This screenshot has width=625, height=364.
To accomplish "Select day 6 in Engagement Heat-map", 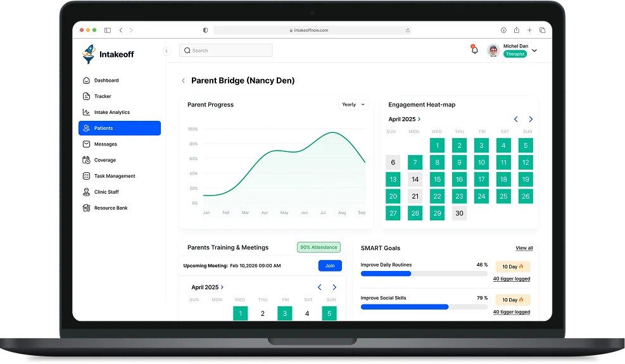I will click(393, 162).
